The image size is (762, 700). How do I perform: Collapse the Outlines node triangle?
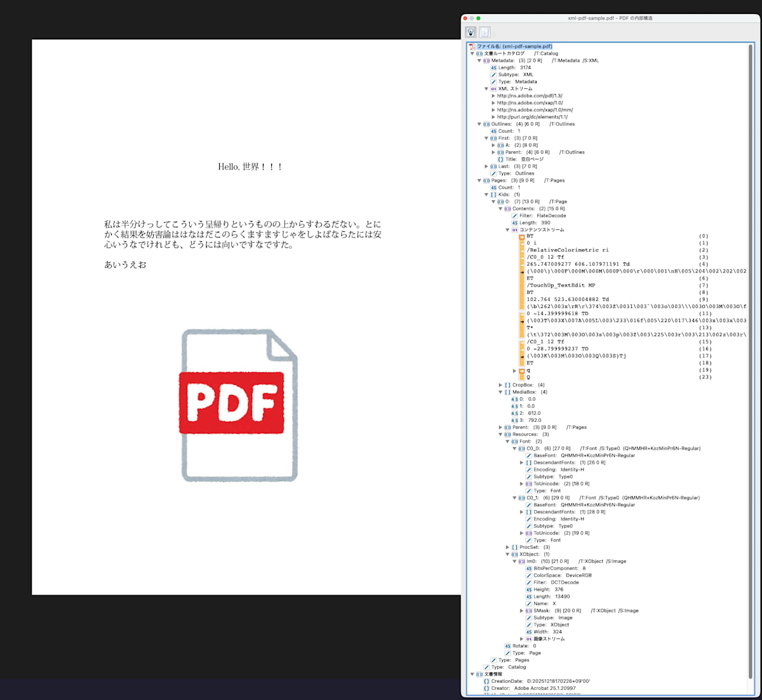pos(479,124)
